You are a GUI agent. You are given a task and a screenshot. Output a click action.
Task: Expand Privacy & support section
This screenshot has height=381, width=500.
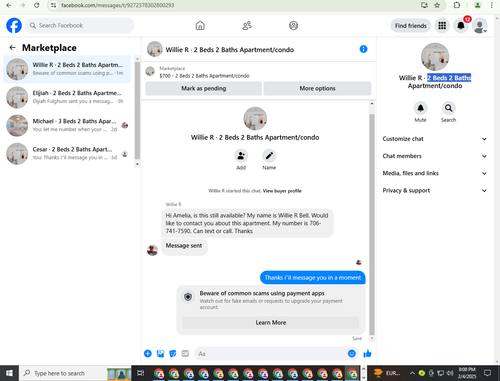tap(435, 191)
